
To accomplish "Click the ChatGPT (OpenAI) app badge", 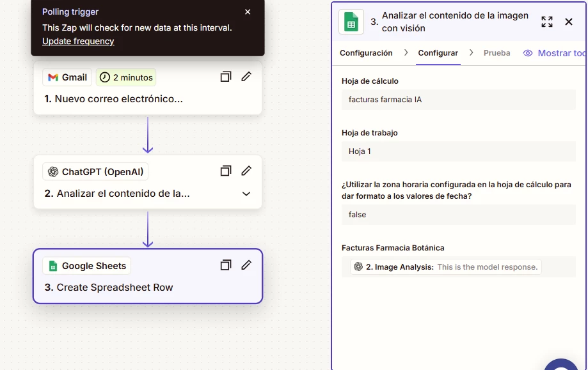I will click(95, 172).
